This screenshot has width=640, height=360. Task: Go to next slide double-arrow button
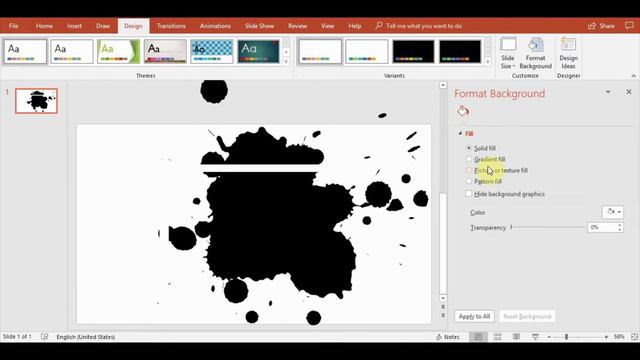(443, 316)
